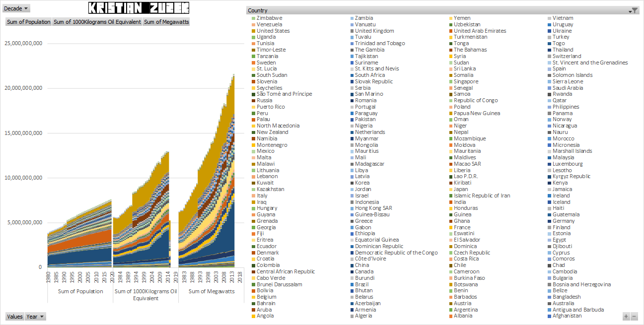Click the Sum of Population axis label

[80, 292]
